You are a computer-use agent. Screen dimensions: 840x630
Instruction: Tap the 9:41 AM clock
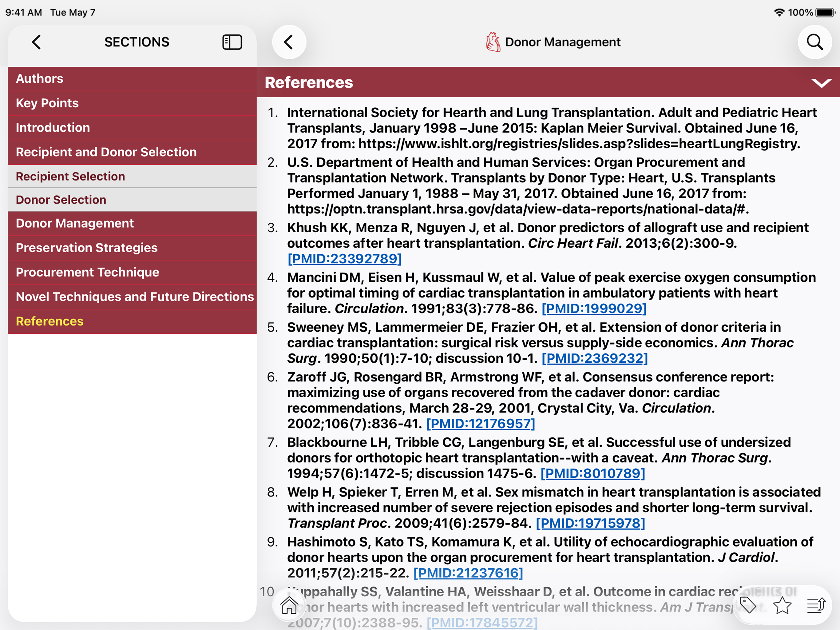pos(24,13)
